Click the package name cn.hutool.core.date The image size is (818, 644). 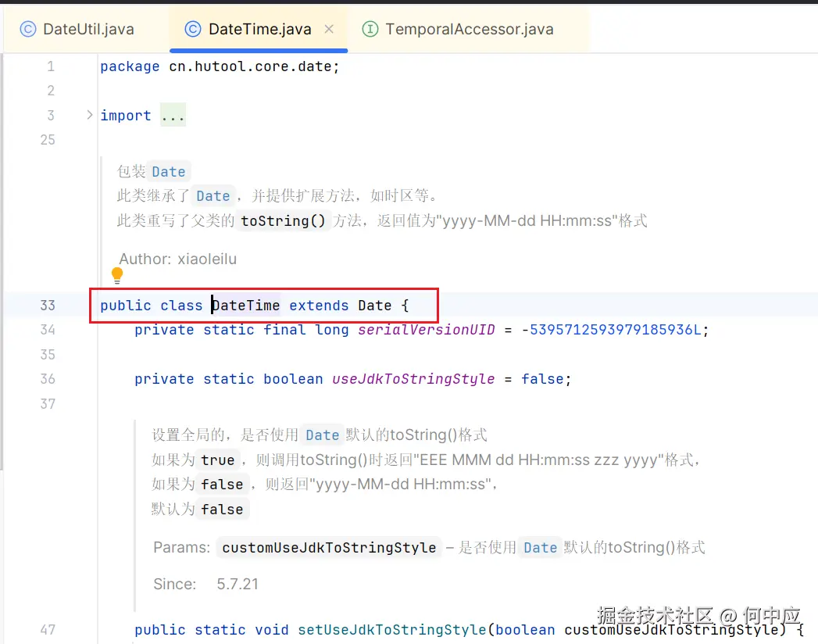pos(250,66)
